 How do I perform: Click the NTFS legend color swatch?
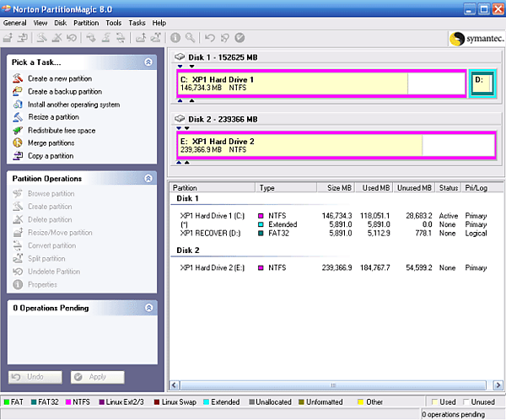(69, 402)
